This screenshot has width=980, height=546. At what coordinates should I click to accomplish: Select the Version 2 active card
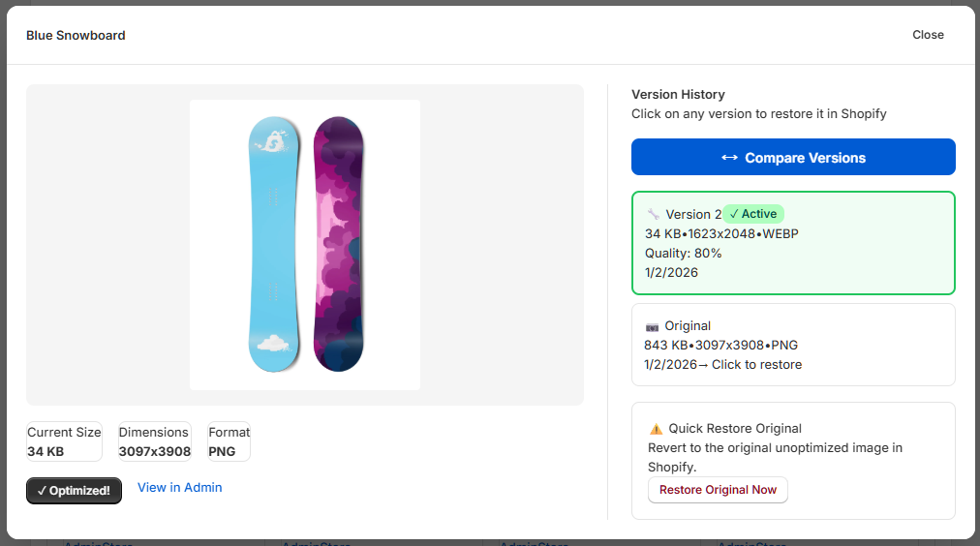(793, 243)
